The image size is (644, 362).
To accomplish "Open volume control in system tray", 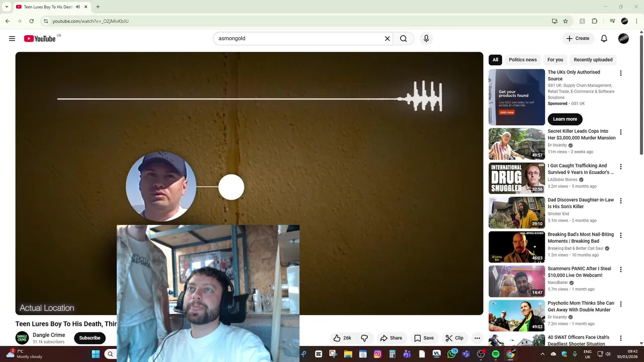I will 608,354.
